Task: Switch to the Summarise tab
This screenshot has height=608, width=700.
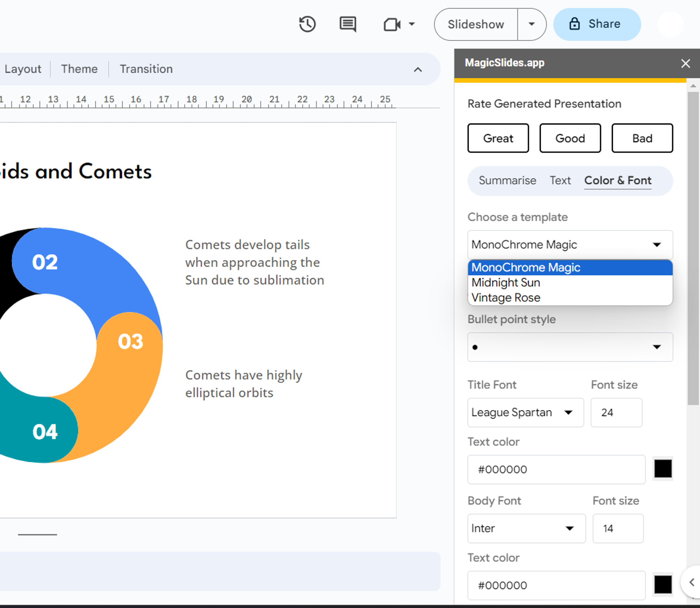Action: click(507, 181)
